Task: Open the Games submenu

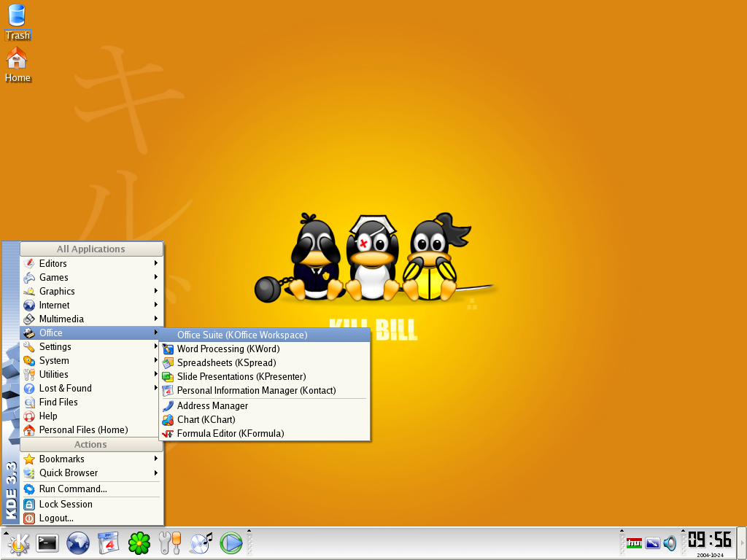Action: pyautogui.click(x=90, y=277)
